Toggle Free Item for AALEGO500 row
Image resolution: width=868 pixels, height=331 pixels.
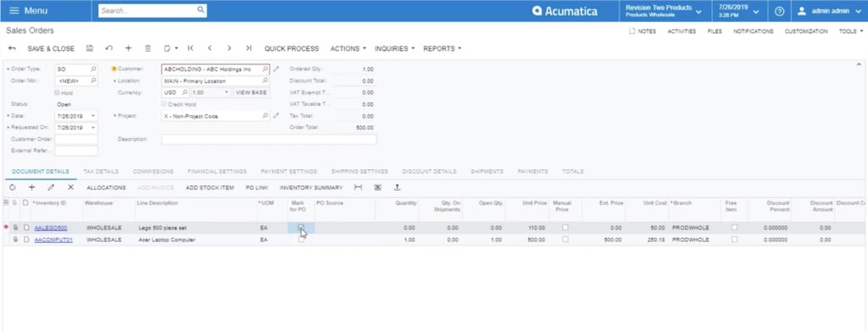(x=735, y=227)
